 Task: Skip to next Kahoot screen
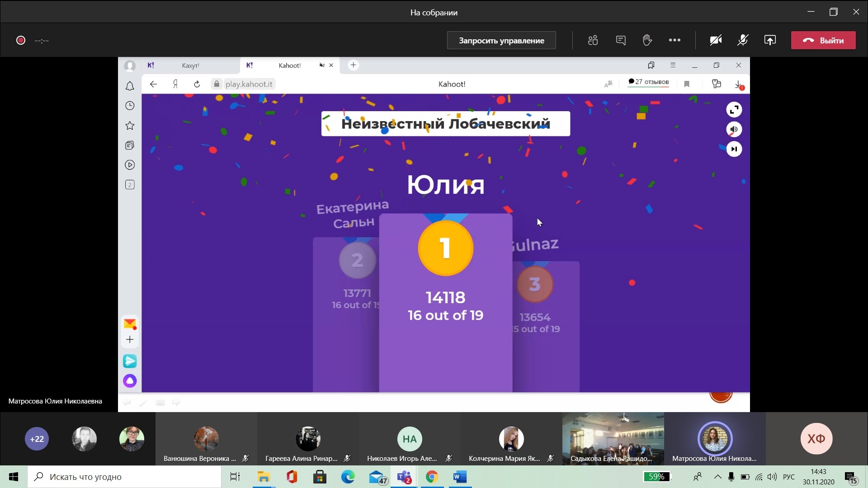(734, 149)
